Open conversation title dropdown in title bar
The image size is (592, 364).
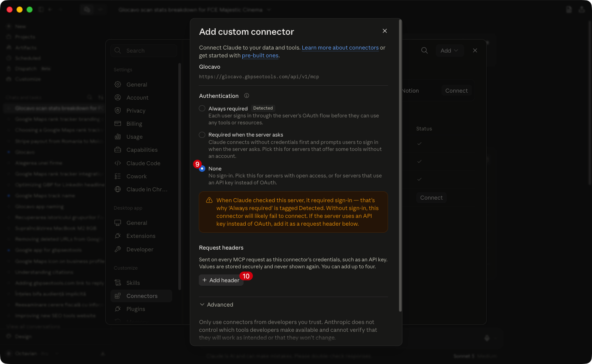point(269,10)
